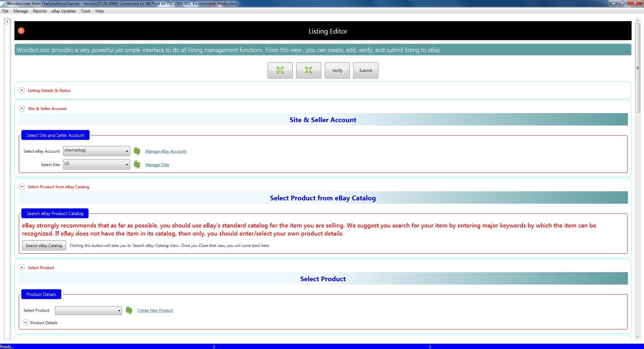Click the expand-all green arrows button
This screenshot has width=644, height=349.
[280, 70]
